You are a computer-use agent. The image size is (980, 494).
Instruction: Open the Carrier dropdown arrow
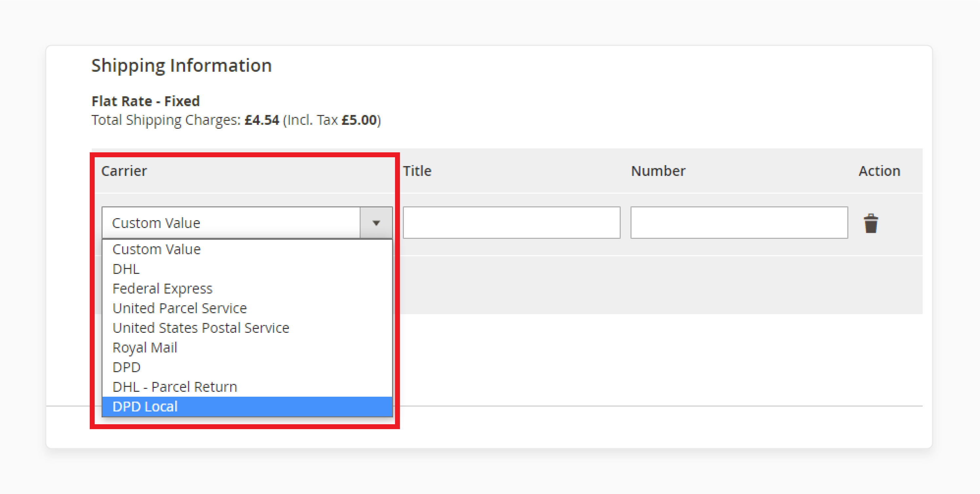(376, 223)
